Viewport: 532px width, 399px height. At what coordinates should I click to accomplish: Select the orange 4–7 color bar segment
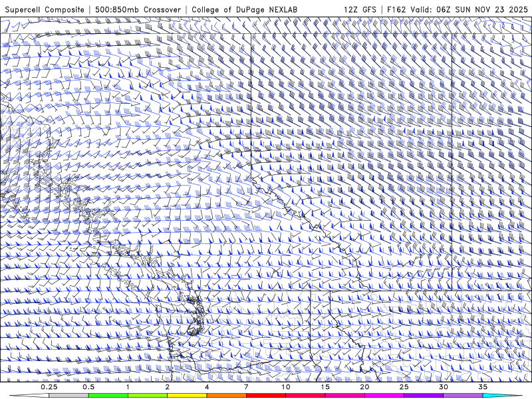click(226, 396)
